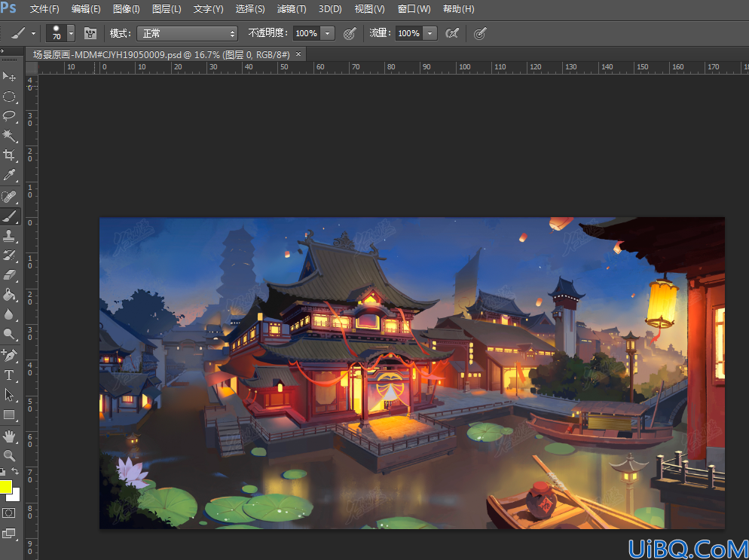
Task: Open the 编辑(E) menu
Action: (86, 8)
